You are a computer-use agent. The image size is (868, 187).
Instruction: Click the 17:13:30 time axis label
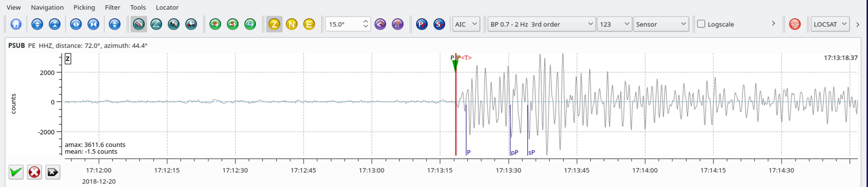click(509, 171)
